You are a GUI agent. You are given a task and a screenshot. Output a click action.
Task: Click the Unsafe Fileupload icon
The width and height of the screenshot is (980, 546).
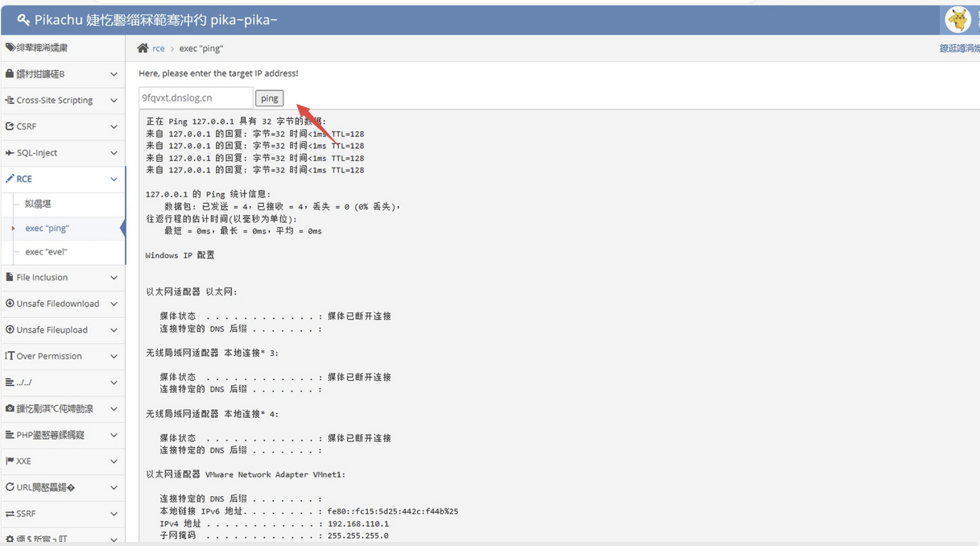click(x=10, y=329)
